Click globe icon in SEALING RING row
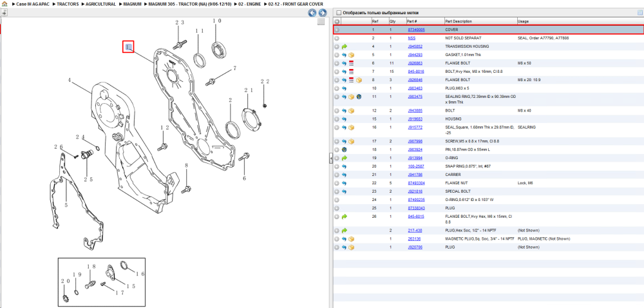The height and width of the screenshot is (308, 644). (x=359, y=97)
